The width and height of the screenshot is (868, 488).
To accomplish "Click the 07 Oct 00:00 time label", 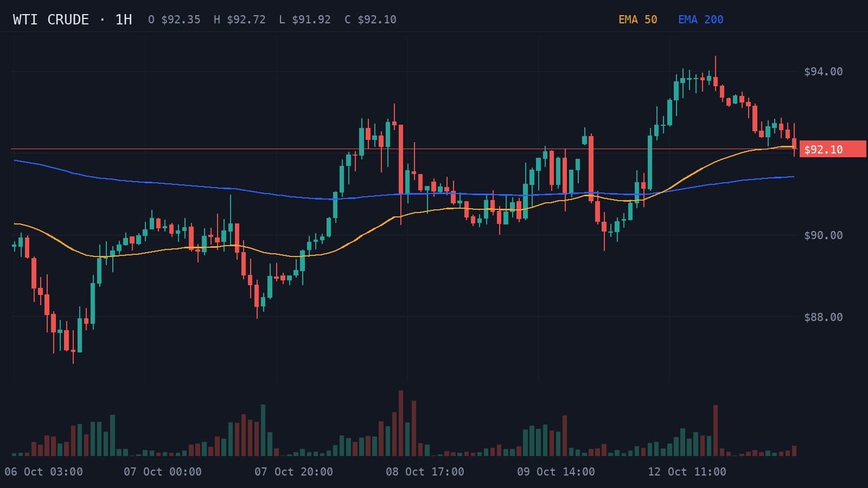I will [x=163, y=472].
